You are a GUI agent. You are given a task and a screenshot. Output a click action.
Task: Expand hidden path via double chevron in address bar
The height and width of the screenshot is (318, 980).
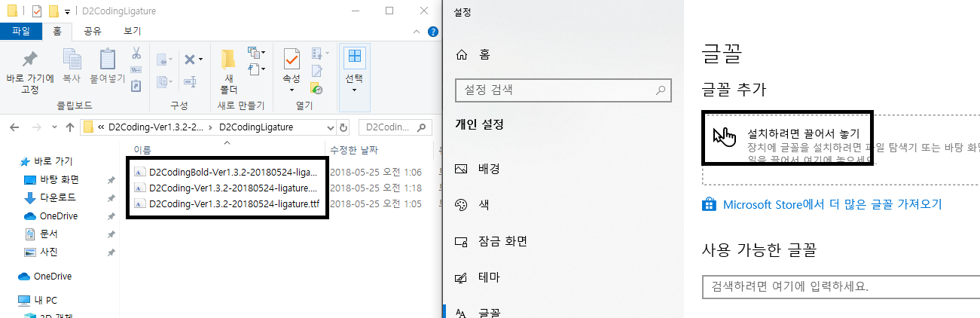point(101,127)
